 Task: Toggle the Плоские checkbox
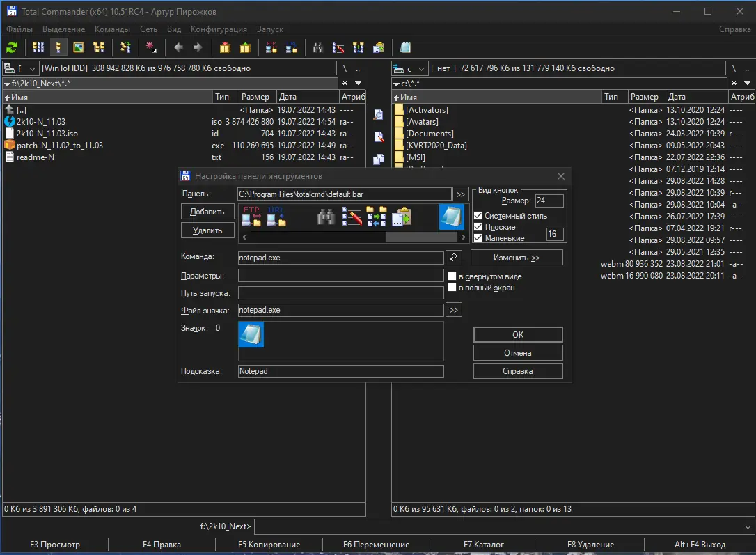(x=478, y=227)
